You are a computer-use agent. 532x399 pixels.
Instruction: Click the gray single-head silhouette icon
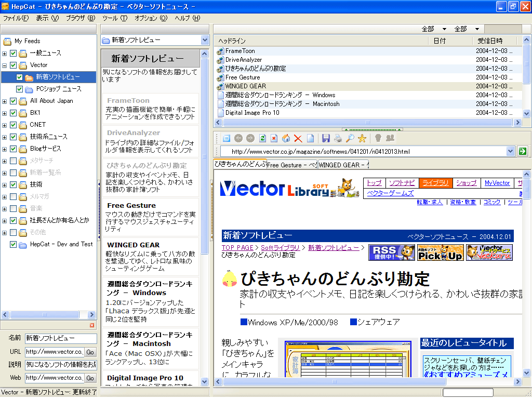point(378,138)
